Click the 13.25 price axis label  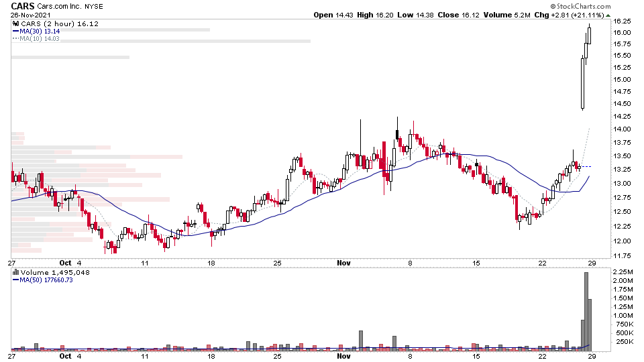[623, 170]
